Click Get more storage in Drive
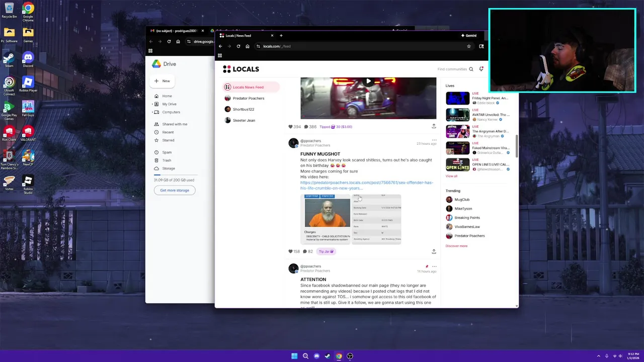 point(175,190)
